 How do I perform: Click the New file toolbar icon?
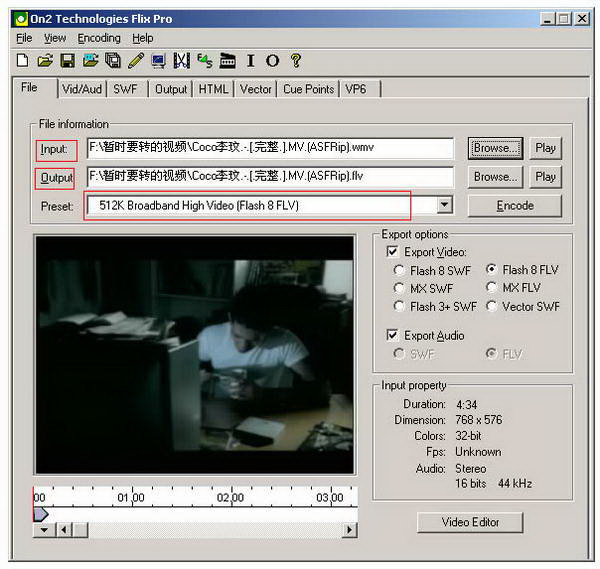[x=23, y=61]
